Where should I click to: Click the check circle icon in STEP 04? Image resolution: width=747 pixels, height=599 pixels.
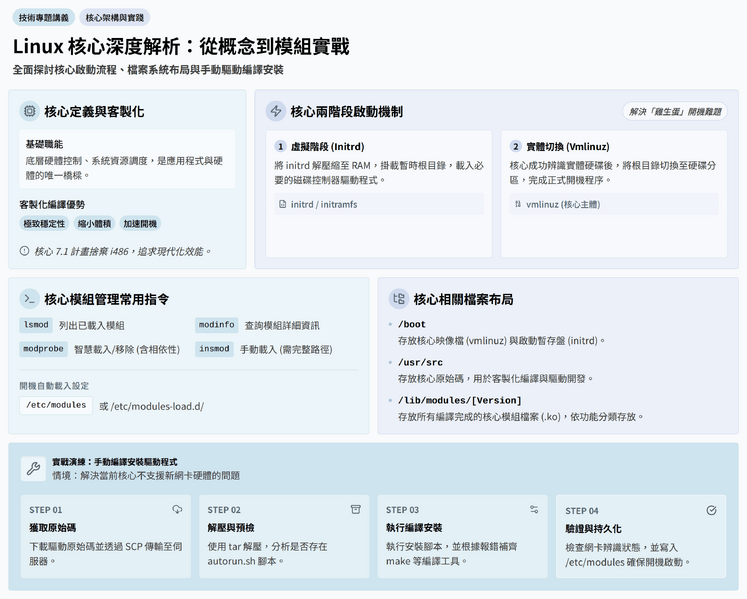click(x=711, y=510)
